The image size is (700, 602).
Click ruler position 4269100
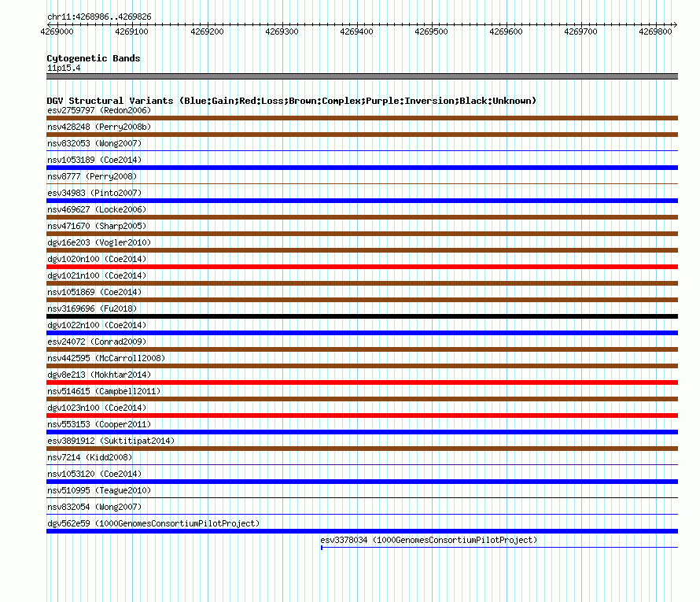click(x=131, y=31)
